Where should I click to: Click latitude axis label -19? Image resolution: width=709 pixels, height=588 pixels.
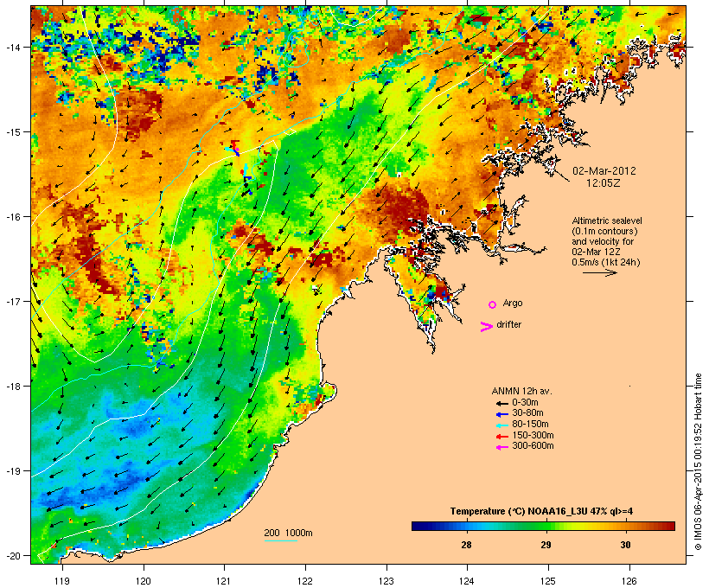pyautogui.click(x=12, y=471)
